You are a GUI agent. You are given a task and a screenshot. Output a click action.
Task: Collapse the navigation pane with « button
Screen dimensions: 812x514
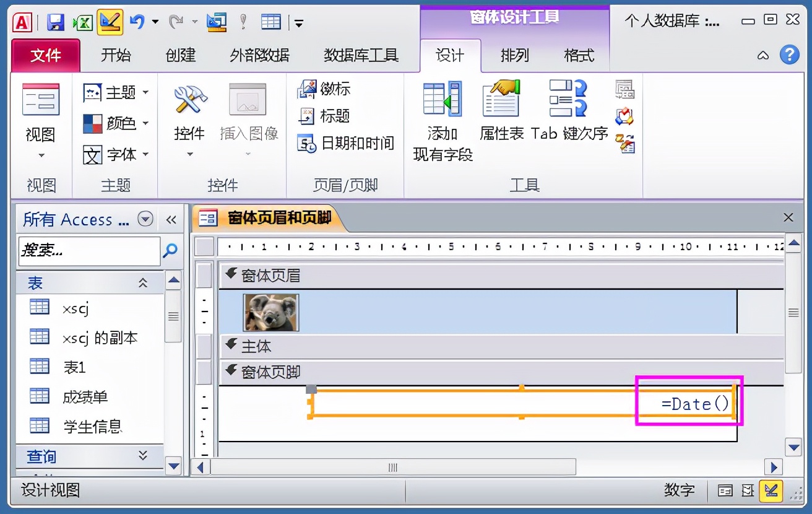171,219
